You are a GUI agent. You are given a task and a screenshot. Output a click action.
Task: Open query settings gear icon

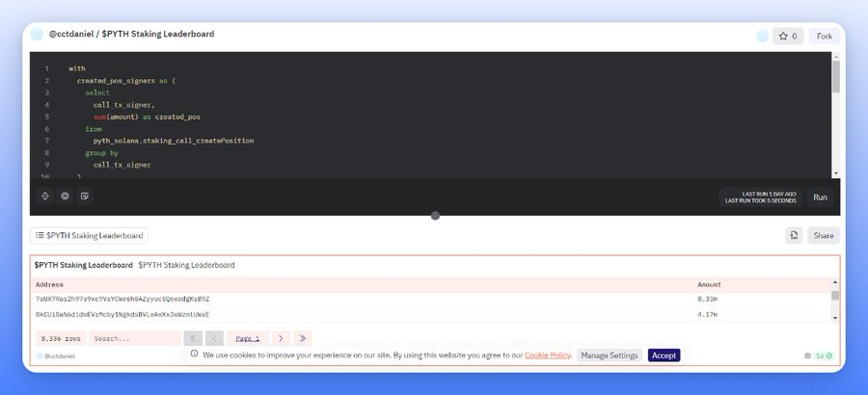[x=65, y=196]
